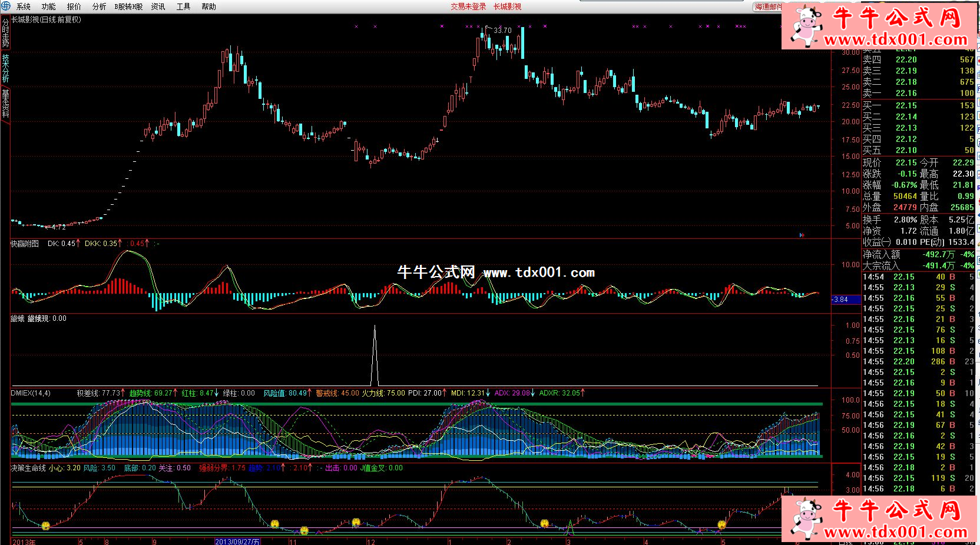The width and height of the screenshot is (980, 545).
Task: Select the 卖三 22.19 order row
Action: coord(918,71)
